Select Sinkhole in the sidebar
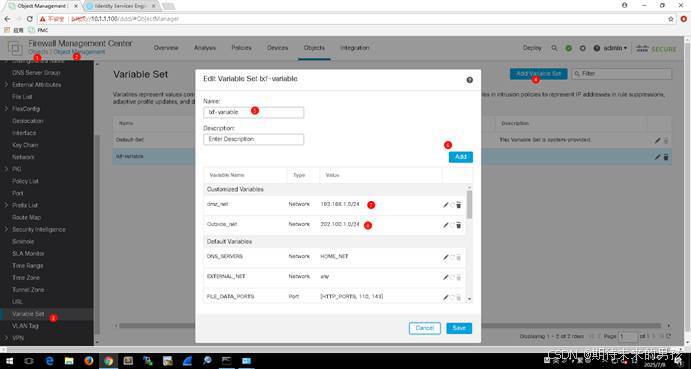691x369 pixels. pos(23,242)
